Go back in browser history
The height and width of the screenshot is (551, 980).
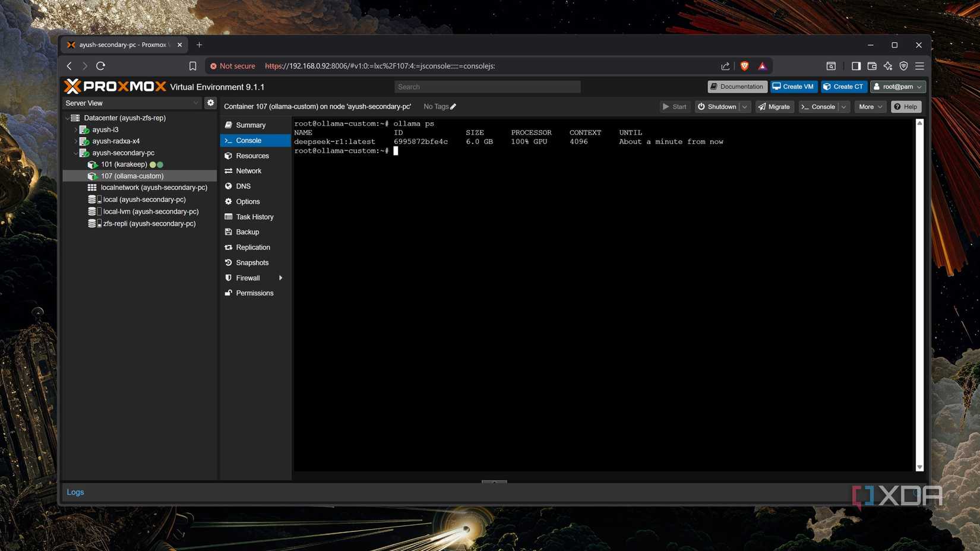point(69,66)
